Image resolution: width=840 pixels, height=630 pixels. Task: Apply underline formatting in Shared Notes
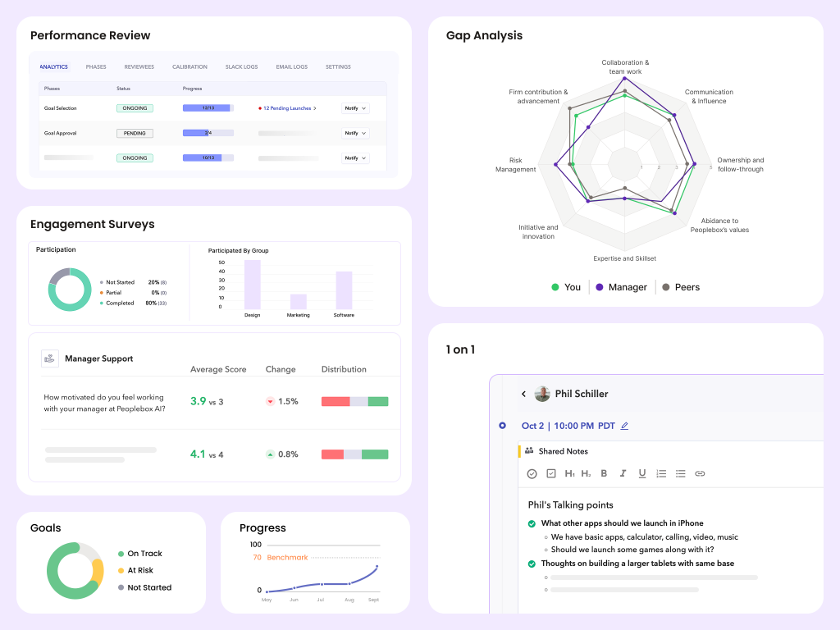(641, 473)
